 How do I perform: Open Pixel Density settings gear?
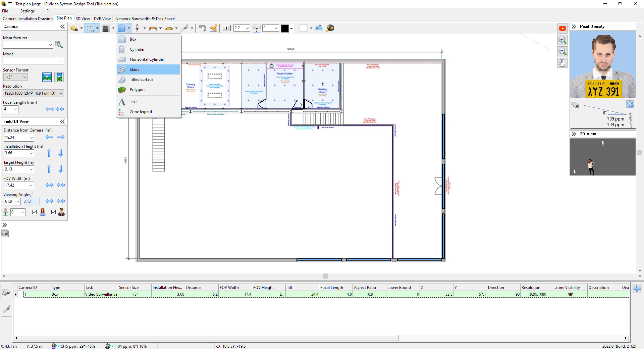(630, 104)
